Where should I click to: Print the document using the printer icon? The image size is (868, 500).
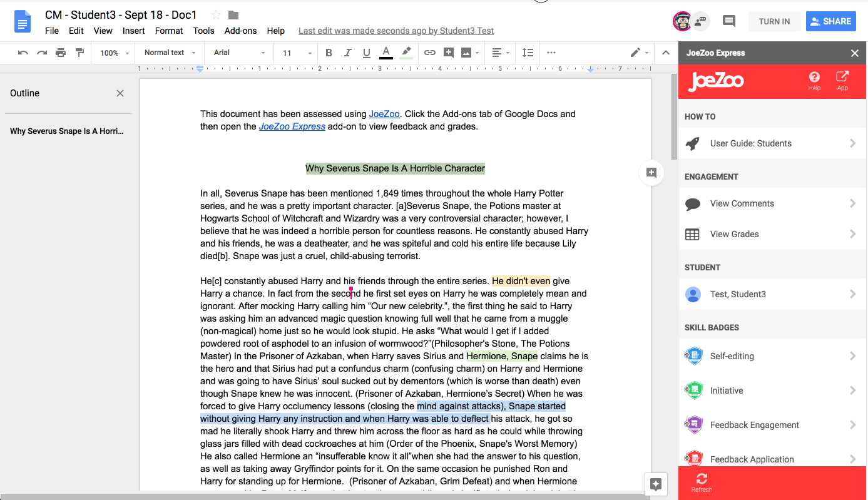tap(61, 53)
